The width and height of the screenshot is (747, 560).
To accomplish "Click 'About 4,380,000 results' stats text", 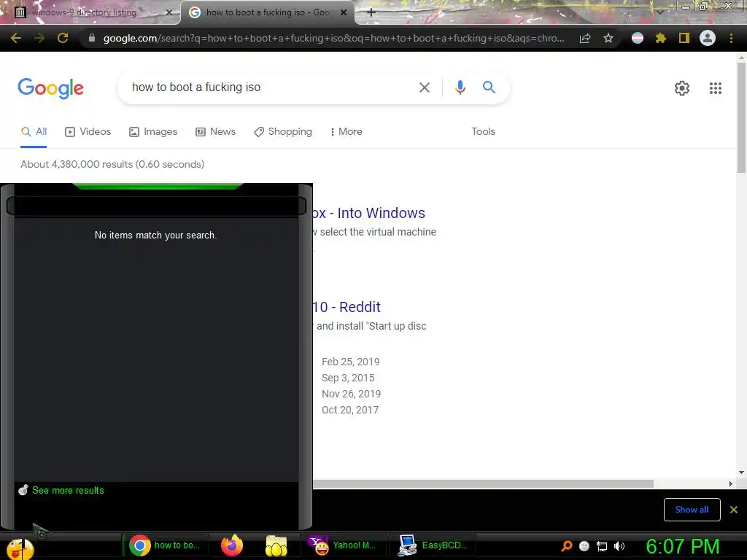I will coord(112,164).
